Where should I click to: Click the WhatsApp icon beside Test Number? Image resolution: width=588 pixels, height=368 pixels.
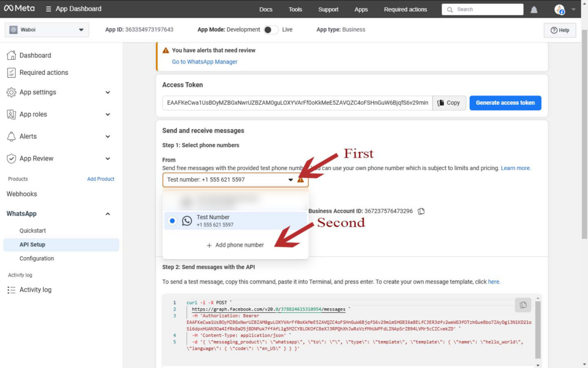187,221
